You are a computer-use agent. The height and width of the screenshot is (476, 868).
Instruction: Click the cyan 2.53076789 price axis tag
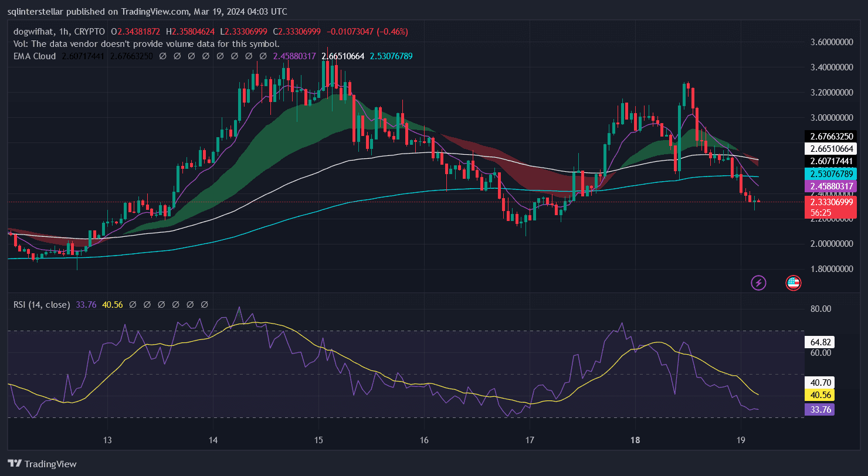[x=832, y=174]
